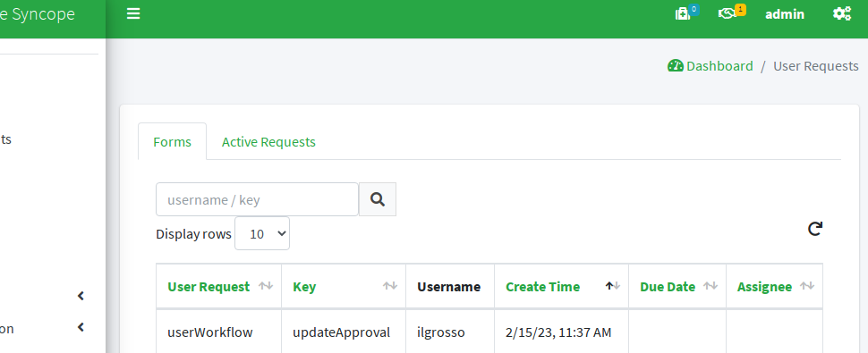868x353 pixels.
Task: Toggle Create Time sort arrows
Action: tap(613, 286)
